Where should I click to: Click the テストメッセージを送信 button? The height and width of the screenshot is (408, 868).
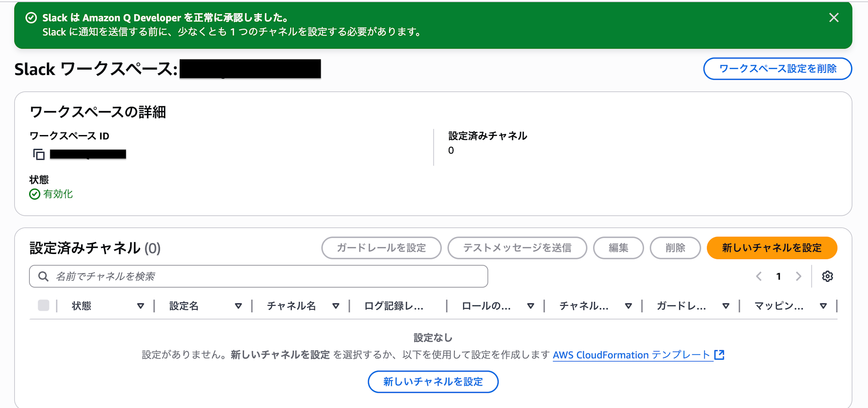tap(517, 248)
